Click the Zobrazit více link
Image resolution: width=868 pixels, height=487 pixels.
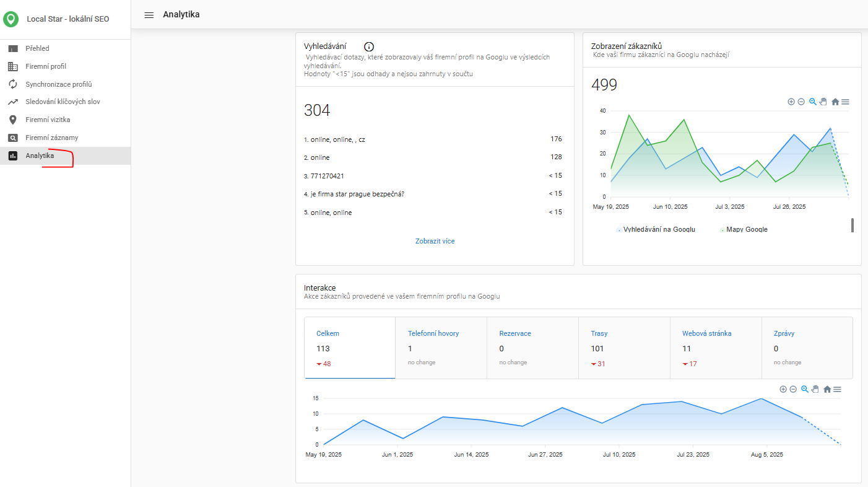[x=435, y=241]
